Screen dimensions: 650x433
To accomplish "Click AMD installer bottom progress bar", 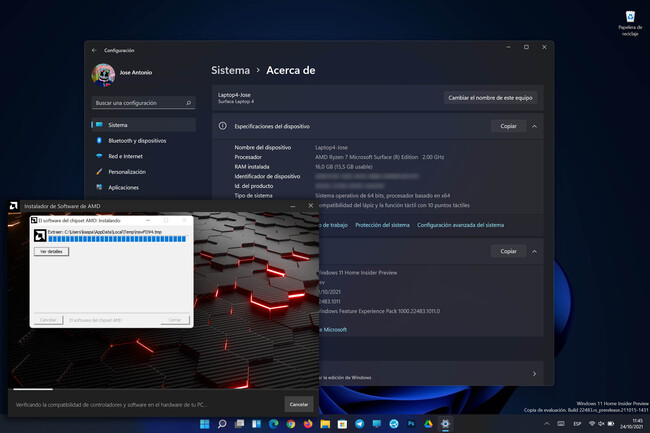I will pyautogui.click(x=164, y=389).
